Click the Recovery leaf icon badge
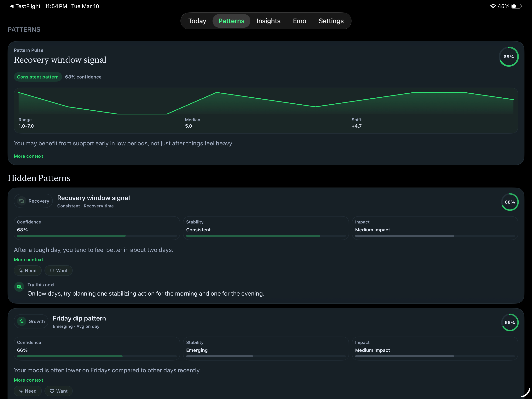Viewport: 532px width, 399px height. tap(22, 201)
